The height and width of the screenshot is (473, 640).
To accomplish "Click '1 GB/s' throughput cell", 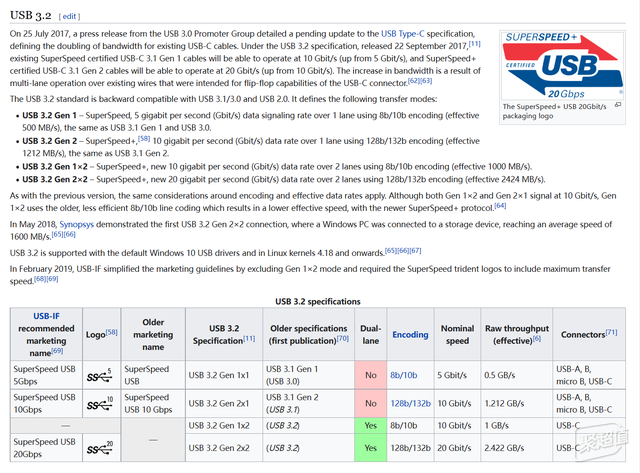I will [517, 425].
